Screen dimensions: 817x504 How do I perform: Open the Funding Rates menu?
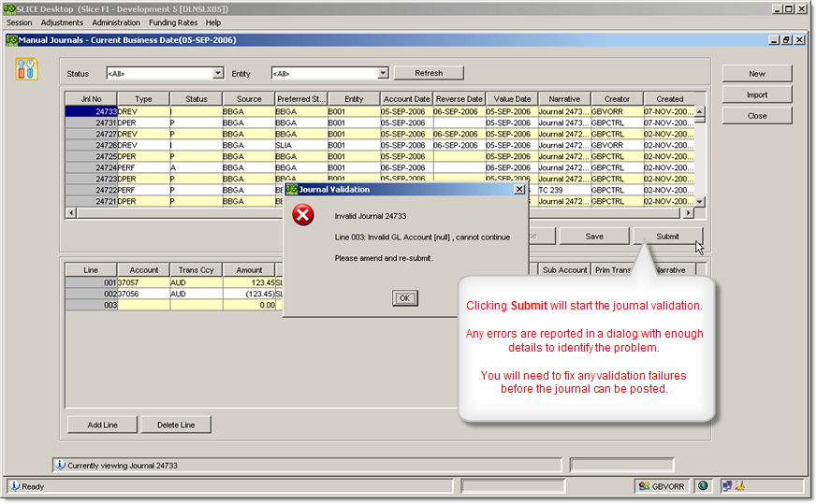(173, 22)
